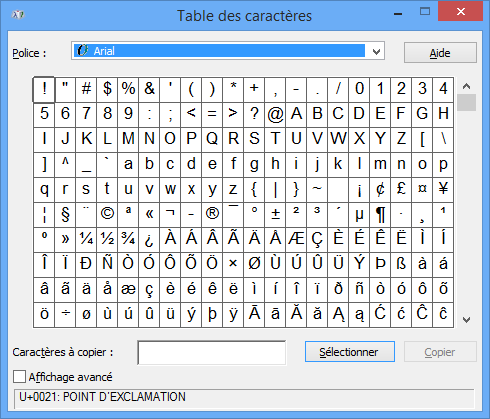Select the asterisk * character
The width and height of the screenshot is (490, 419).
[233, 89]
